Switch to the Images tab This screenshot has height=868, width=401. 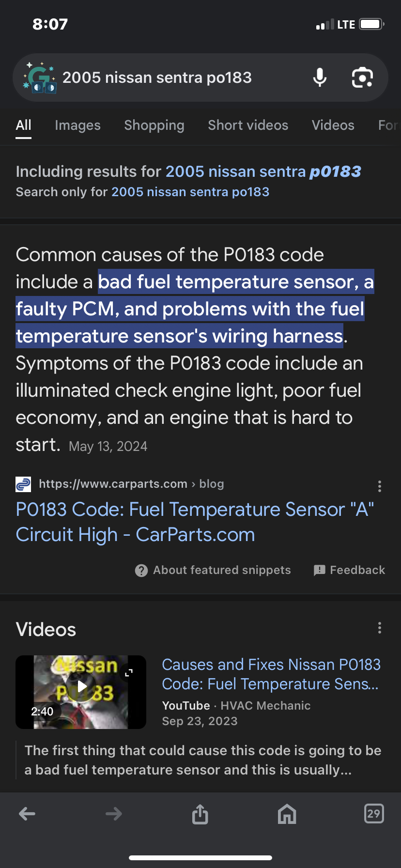77,125
